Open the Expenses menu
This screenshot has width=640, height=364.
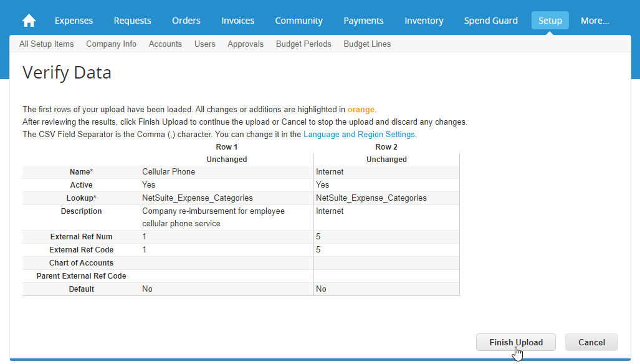click(74, 21)
